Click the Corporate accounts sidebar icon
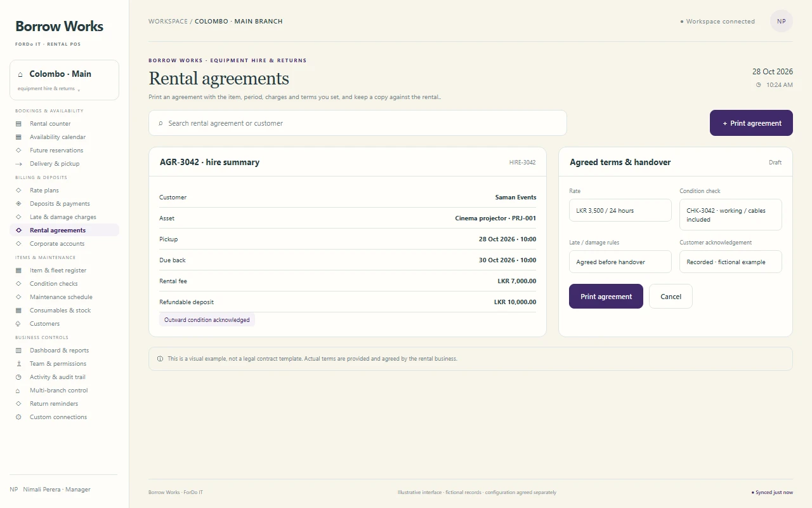The image size is (812, 508). click(18, 244)
